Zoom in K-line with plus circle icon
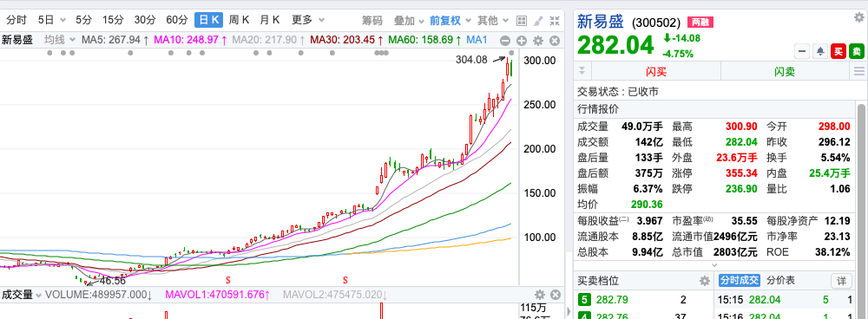Viewport: 868px width, 319px height. point(522,41)
